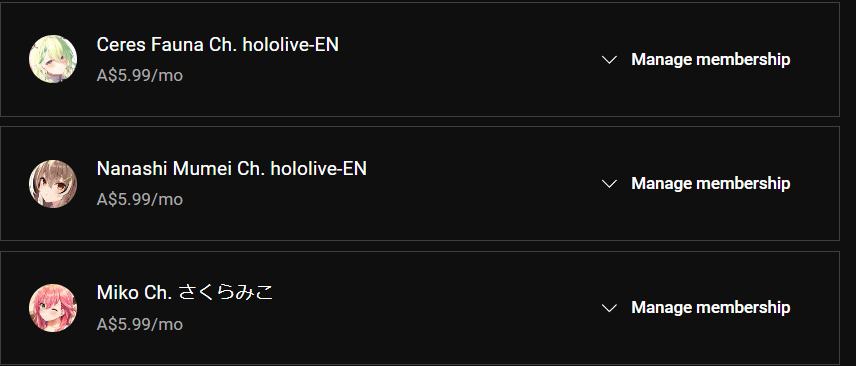Expand the Nanashi Mumei membership chevron
The image size is (856, 366).
(609, 184)
